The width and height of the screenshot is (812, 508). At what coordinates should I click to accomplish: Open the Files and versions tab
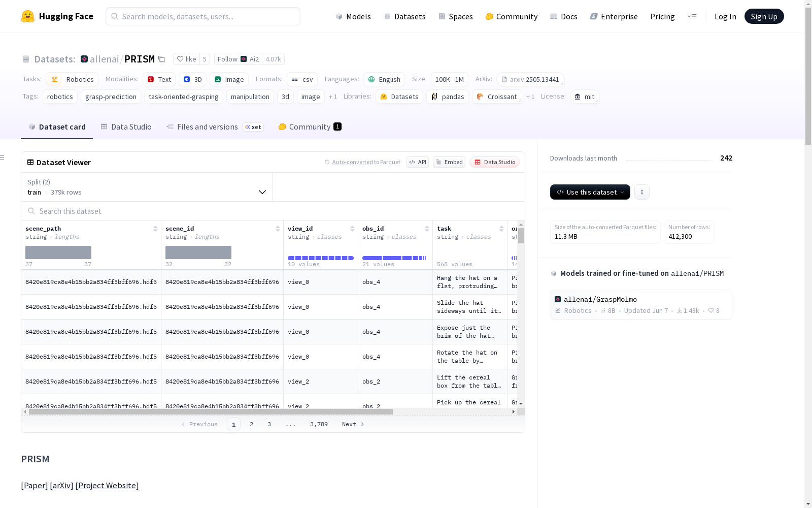[215, 127]
